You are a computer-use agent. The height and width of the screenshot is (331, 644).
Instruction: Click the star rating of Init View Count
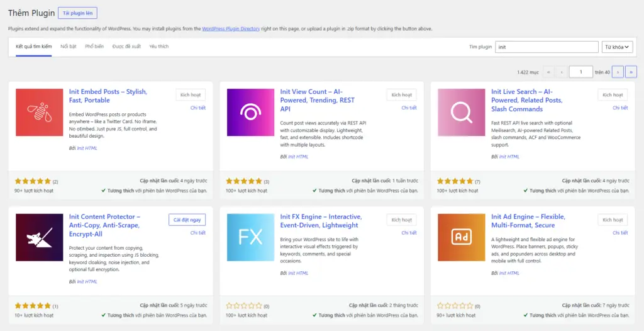pos(244,181)
